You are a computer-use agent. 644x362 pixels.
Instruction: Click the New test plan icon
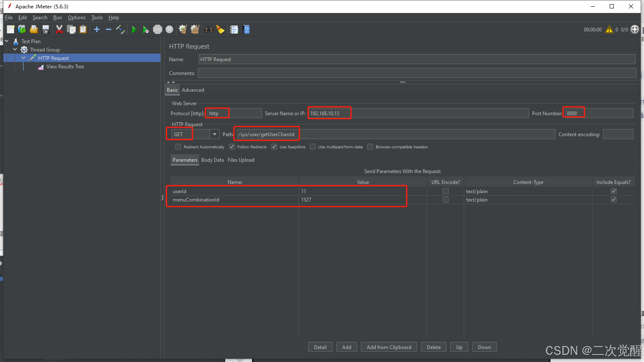point(10,29)
